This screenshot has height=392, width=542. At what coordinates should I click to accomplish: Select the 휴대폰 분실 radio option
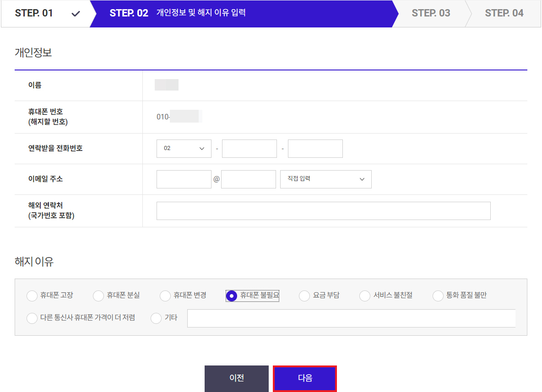pos(98,295)
